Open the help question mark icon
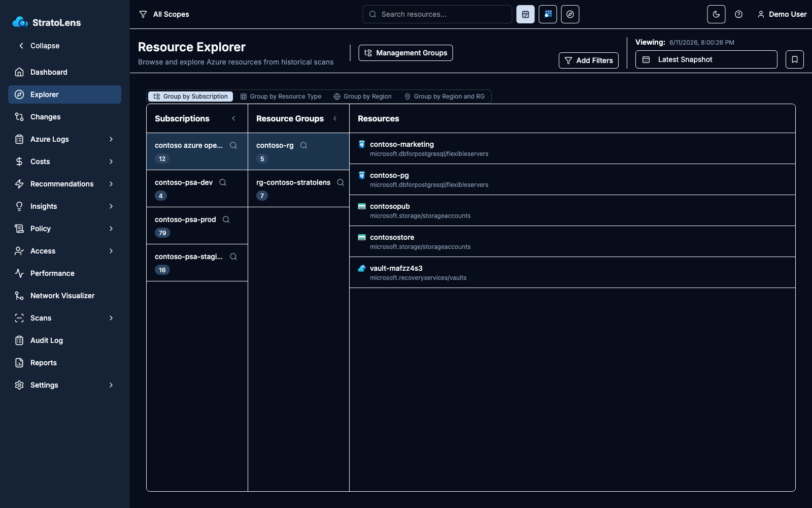Screen dimensions: 812x508 (738, 14)
